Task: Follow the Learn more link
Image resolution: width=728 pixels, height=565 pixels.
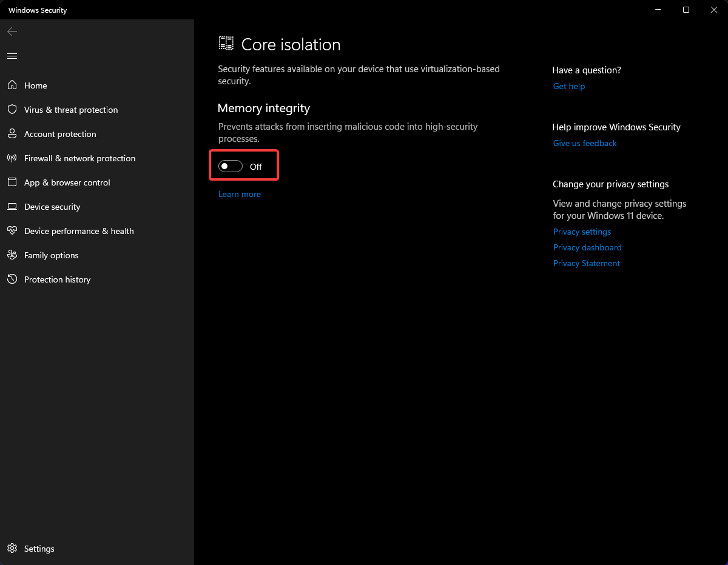Action: point(240,194)
